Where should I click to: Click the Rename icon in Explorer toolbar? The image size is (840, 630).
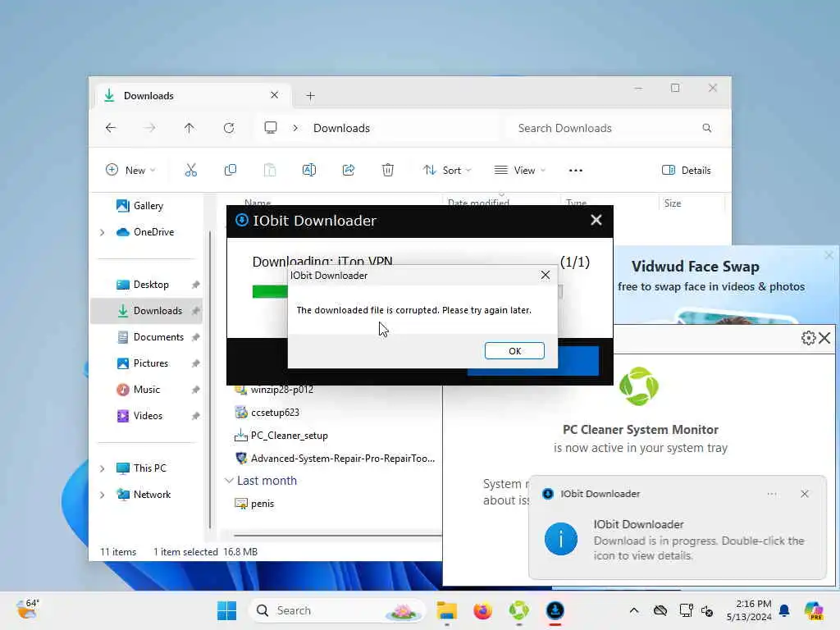pyautogui.click(x=309, y=171)
